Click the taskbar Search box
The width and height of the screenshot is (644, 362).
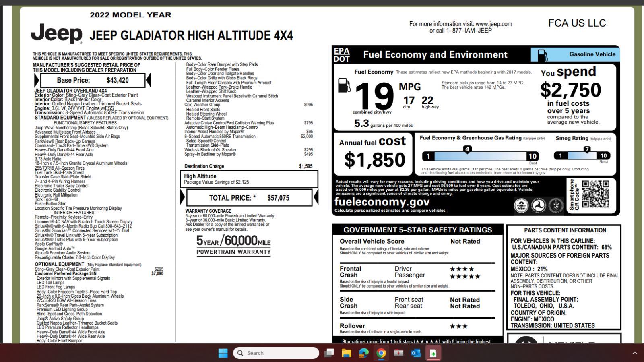click(276, 353)
